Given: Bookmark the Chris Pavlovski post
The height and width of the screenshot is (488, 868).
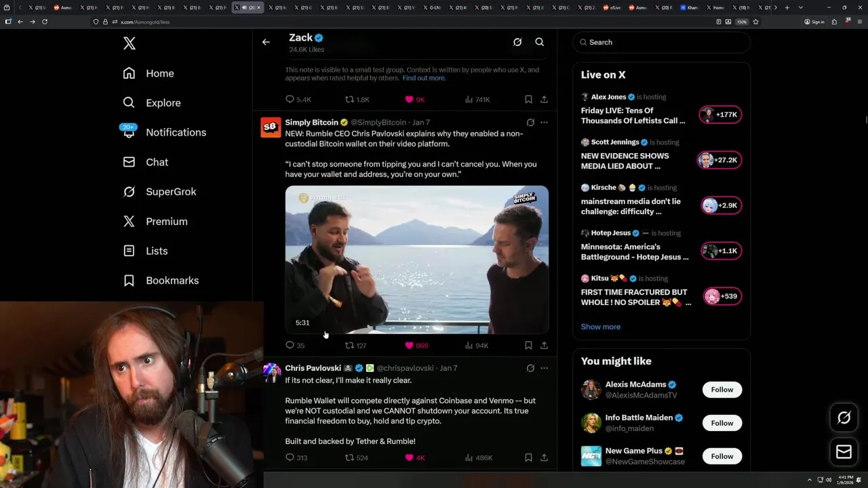Looking at the screenshot, I should click(x=528, y=457).
